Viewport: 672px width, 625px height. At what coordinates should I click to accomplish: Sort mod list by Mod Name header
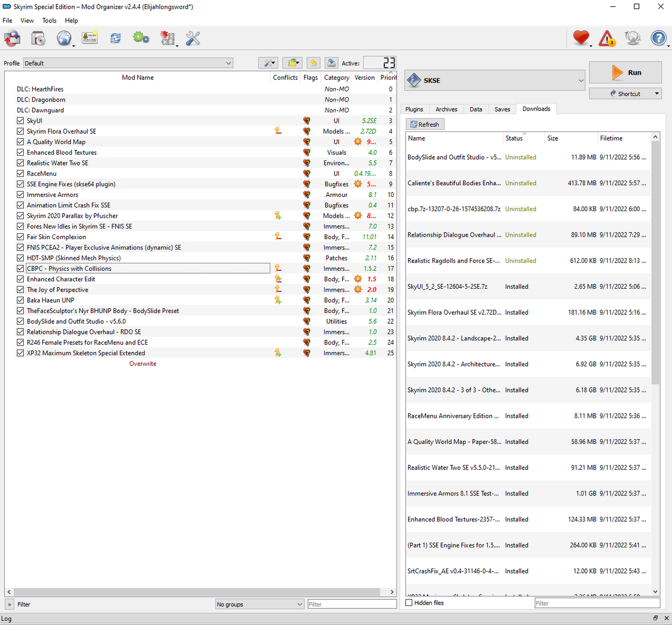(138, 78)
